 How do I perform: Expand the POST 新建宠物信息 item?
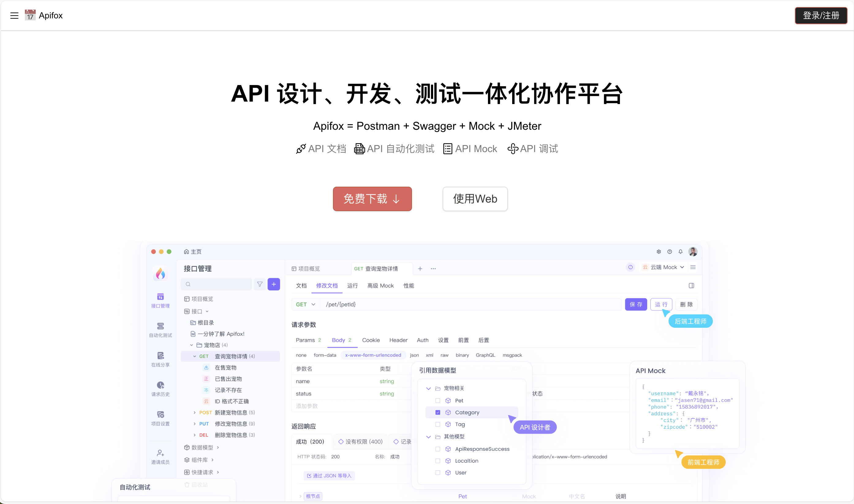pyautogui.click(x=195, y=412)
